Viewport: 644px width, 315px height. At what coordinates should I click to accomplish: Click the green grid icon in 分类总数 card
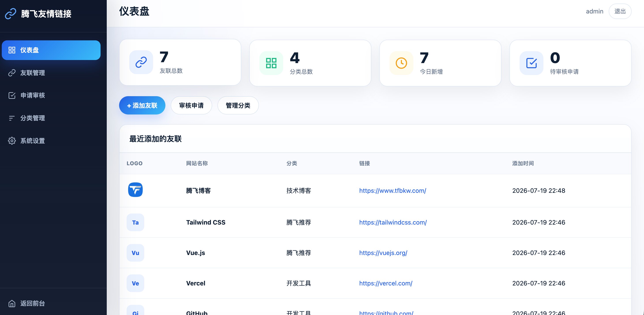271,63
